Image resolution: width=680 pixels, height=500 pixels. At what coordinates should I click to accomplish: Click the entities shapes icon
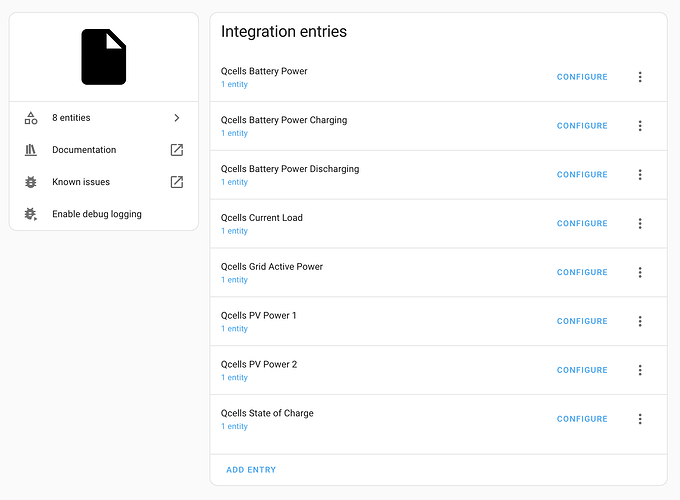pos(31,118)
